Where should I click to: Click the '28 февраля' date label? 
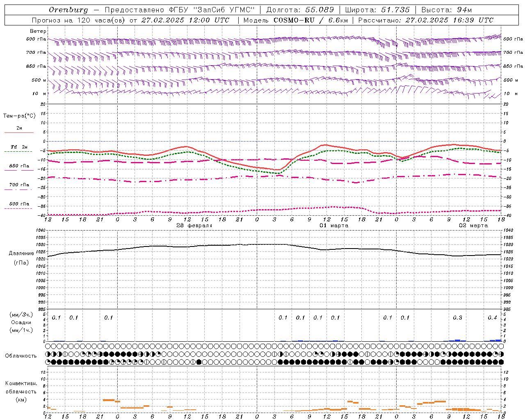pyautogui.click(x=194, y=226)
